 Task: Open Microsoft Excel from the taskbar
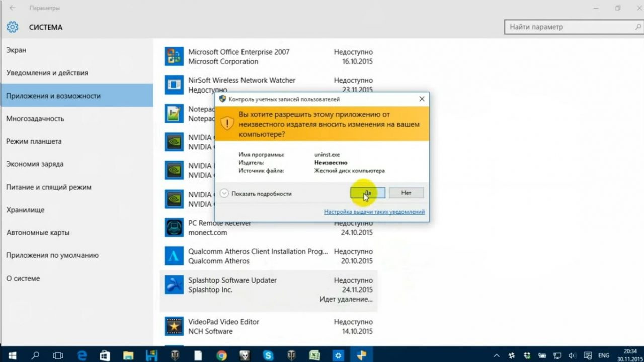(314, 355)
